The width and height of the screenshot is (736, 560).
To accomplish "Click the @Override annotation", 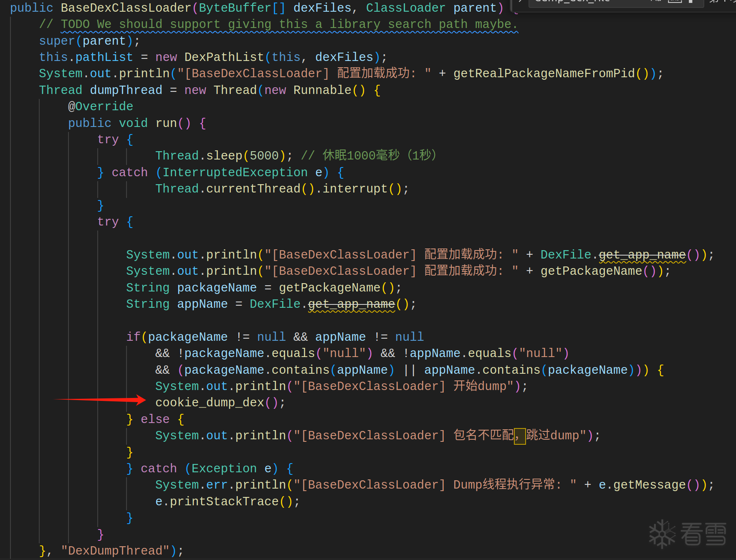I will [x=101, y=106].
